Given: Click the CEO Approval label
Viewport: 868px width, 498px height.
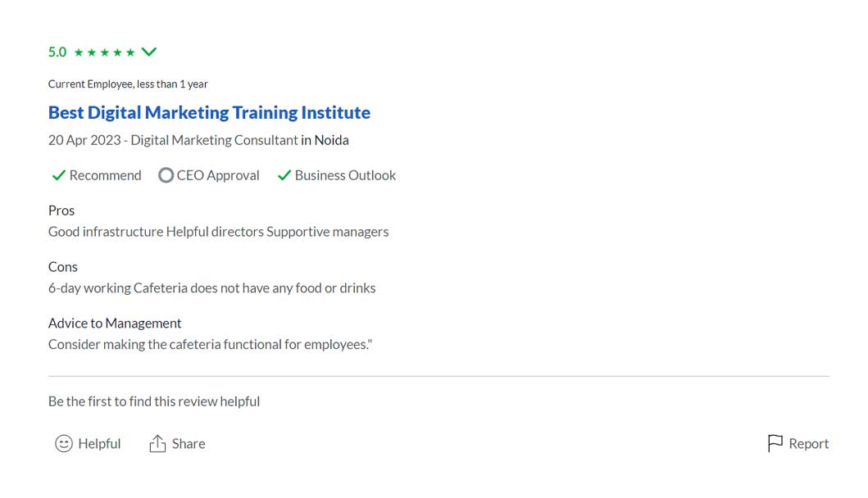Looking at the screenshot, I should click(x=218, y=175).
